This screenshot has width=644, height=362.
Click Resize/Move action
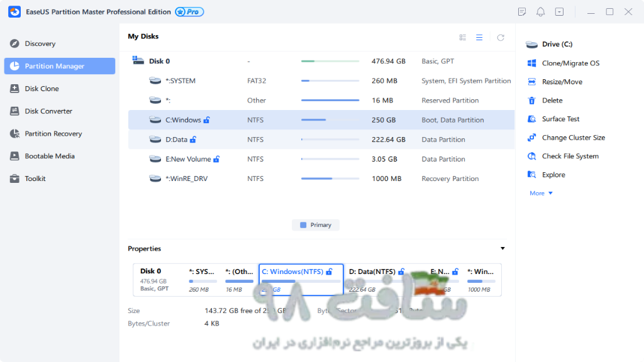click(562, 82)
